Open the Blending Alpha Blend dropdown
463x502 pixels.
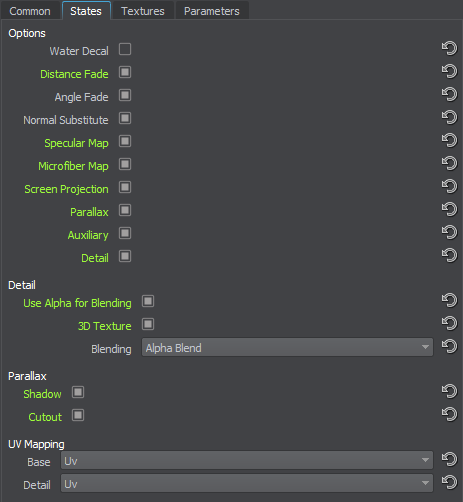point(287,347)
